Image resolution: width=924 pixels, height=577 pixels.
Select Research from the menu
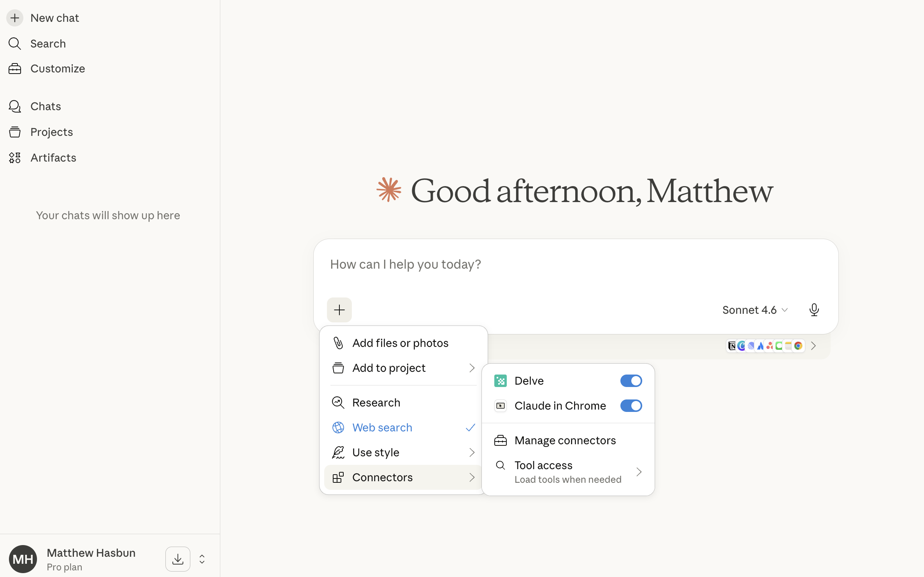coord(376,403)
